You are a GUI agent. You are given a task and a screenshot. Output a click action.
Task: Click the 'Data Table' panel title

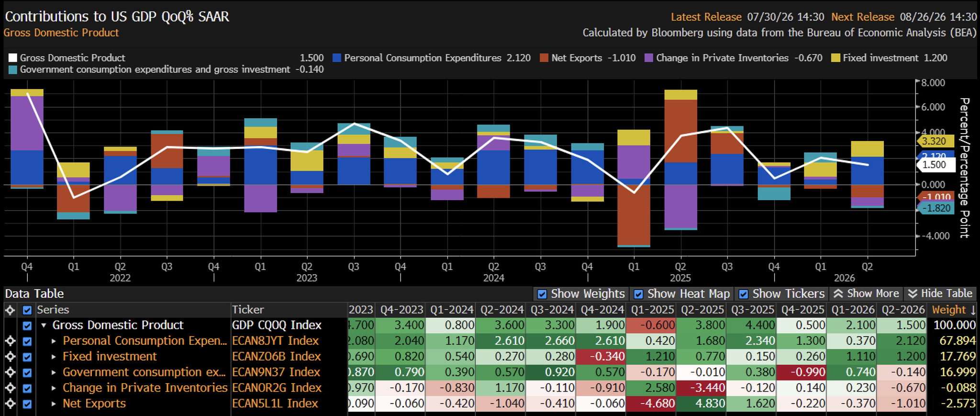34,293
